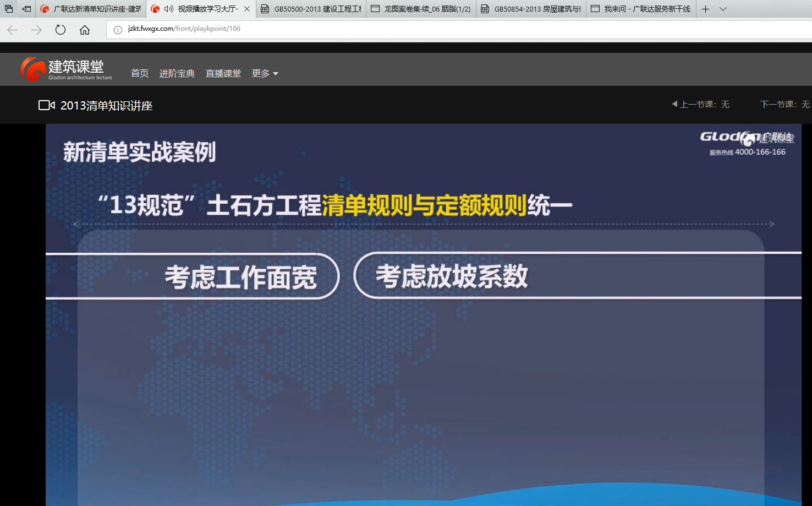
Task: Expand tab previews chevron
Action: point(723,9)
